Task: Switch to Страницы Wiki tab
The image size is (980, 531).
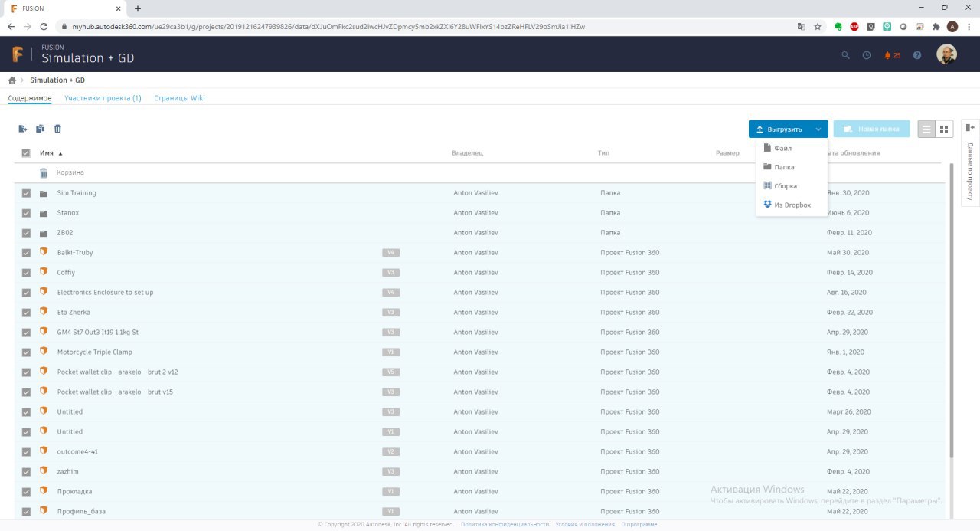Action: tap(179, 98)
